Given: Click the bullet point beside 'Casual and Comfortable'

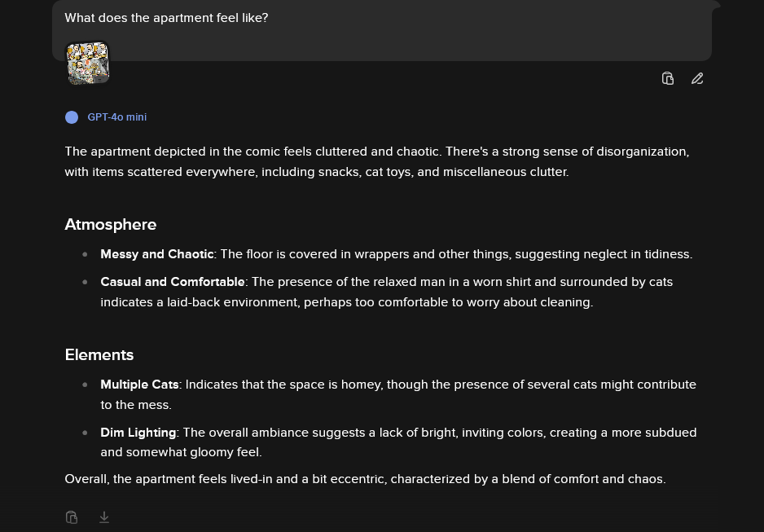Looking at the screenshot, I should (x=85, y=282).
